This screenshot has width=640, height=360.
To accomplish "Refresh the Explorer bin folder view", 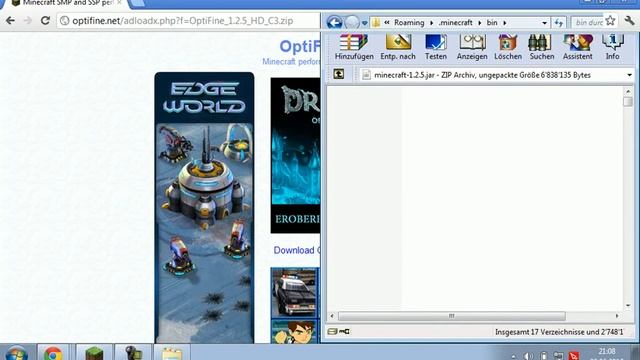I will [x=558, y=22].
